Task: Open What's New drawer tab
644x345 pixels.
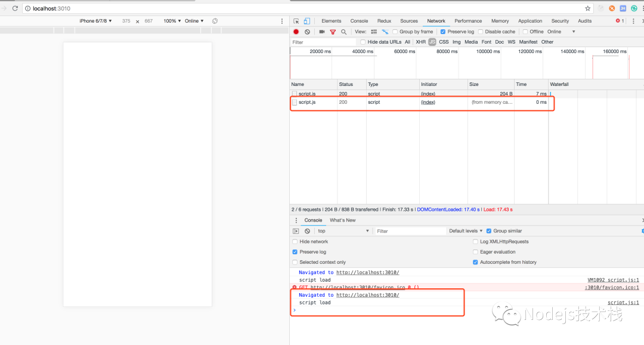Action: click(342, 220)
